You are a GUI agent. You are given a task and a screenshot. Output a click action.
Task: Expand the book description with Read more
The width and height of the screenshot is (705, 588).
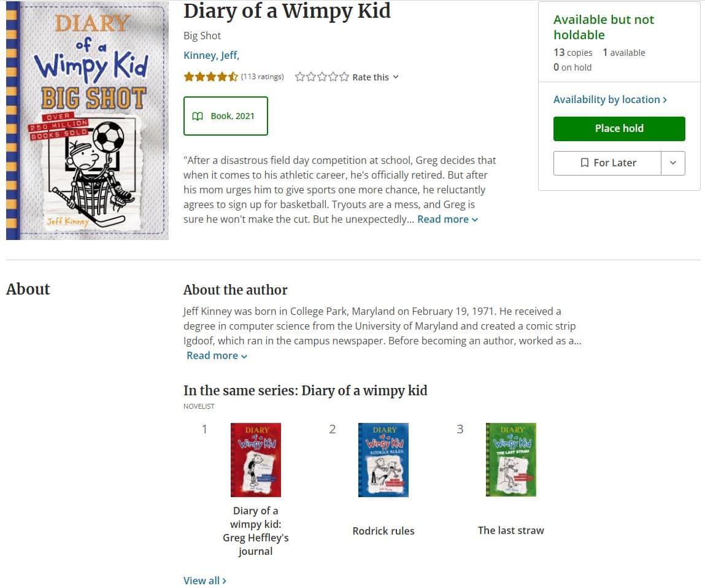(447, 220)
